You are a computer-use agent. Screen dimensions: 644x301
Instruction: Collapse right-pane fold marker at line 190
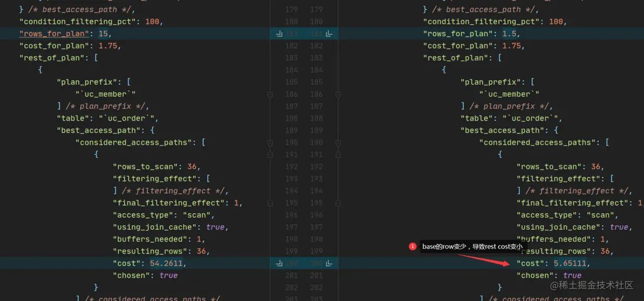pyautogui.click(x=338, y=142)
